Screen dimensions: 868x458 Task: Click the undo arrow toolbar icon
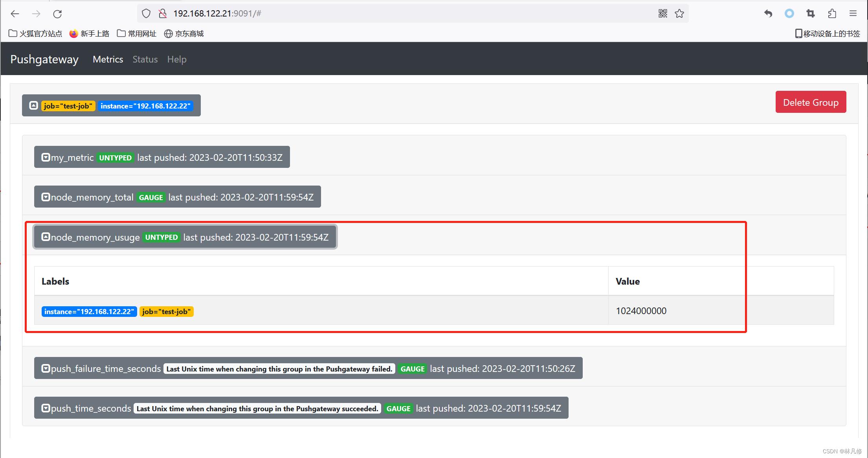coord(768,14)
